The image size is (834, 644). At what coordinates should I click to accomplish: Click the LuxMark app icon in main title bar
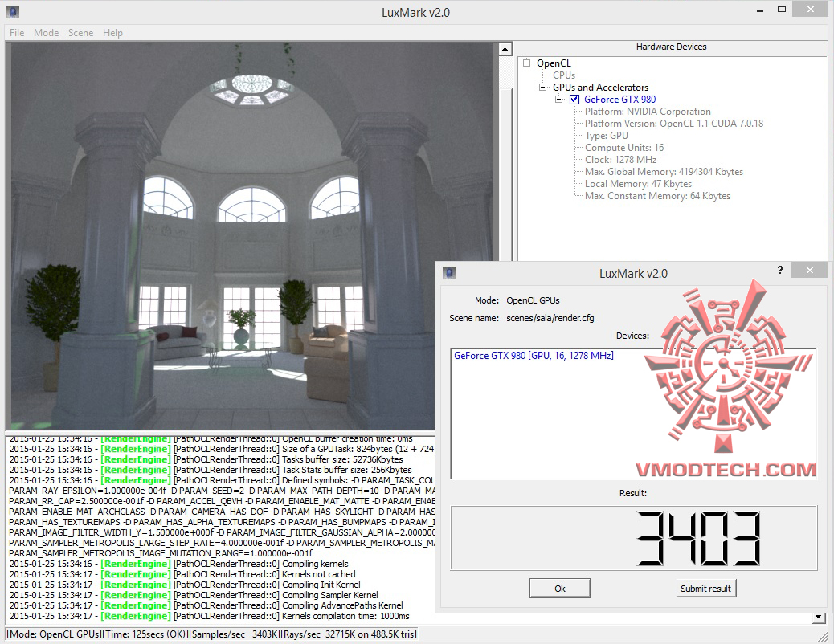click(x=14, y=11)
